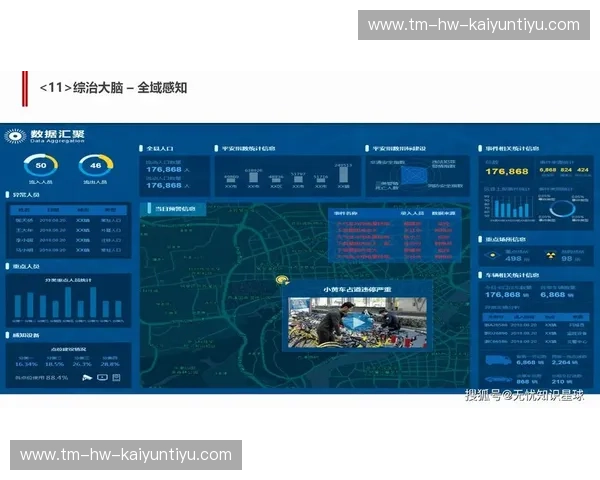Image resolution: width=600 pixels, height=480 pixels.
Task: Click the gauge showing 46
Action: [x=96, y=165]
